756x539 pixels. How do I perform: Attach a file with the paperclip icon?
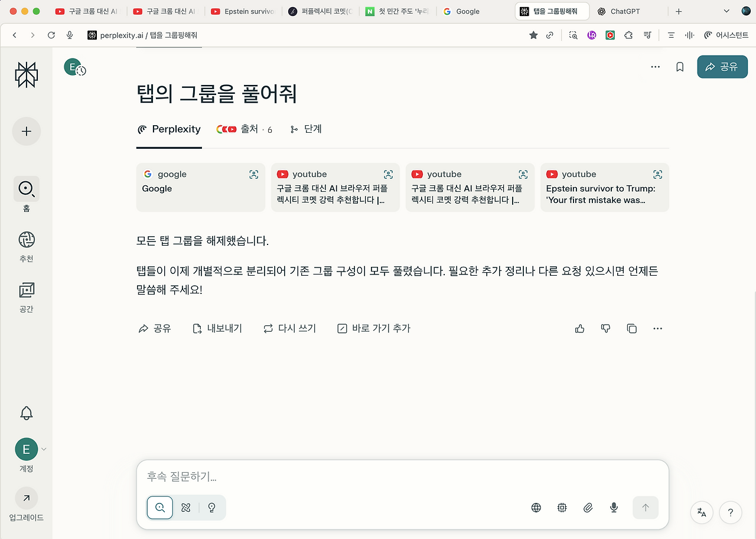(x=588, y=507)
